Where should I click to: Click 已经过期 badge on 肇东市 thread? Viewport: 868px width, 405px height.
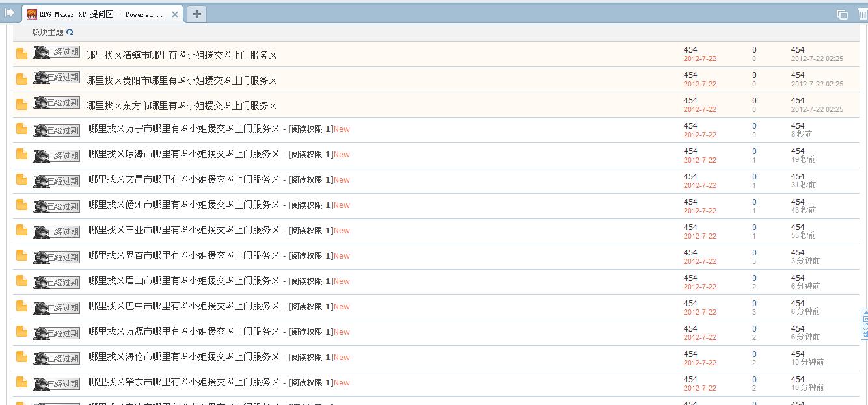57,384
